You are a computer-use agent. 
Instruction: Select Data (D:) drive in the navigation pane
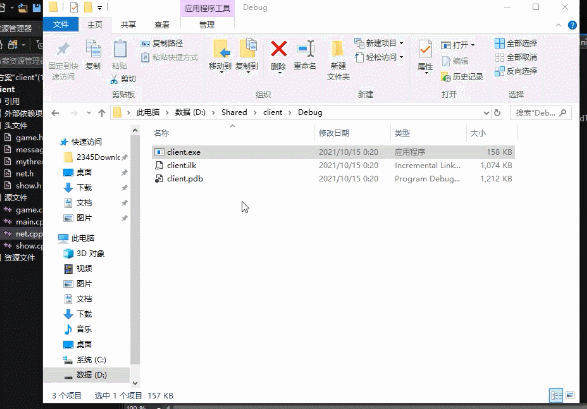86,375
